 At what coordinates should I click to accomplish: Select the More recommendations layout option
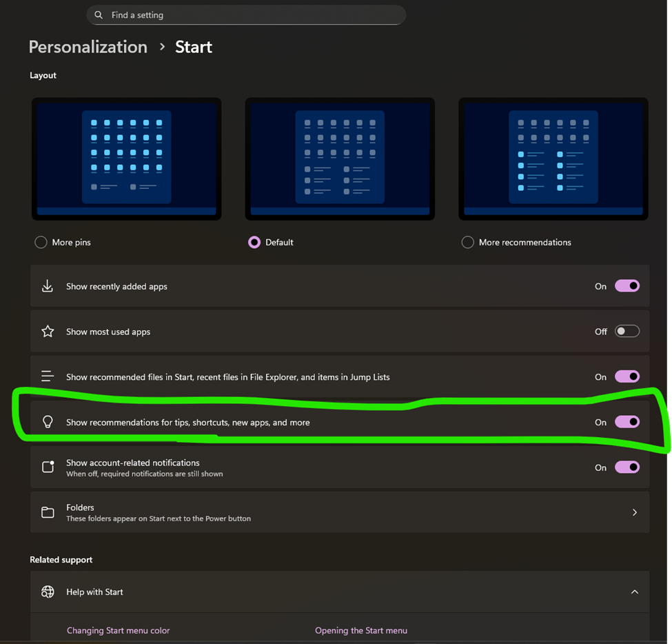[x=467, y=242]
